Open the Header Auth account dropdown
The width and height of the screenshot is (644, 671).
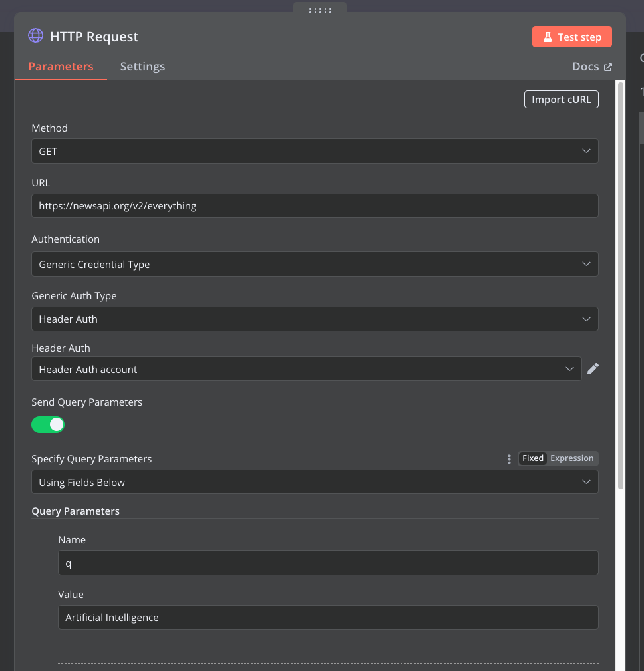coord(307,369)
